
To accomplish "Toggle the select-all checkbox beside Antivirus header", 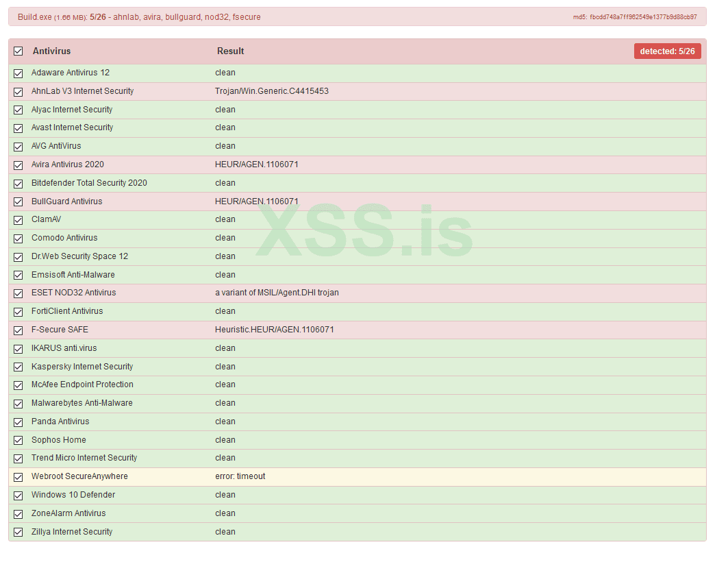I will point(18,51).
